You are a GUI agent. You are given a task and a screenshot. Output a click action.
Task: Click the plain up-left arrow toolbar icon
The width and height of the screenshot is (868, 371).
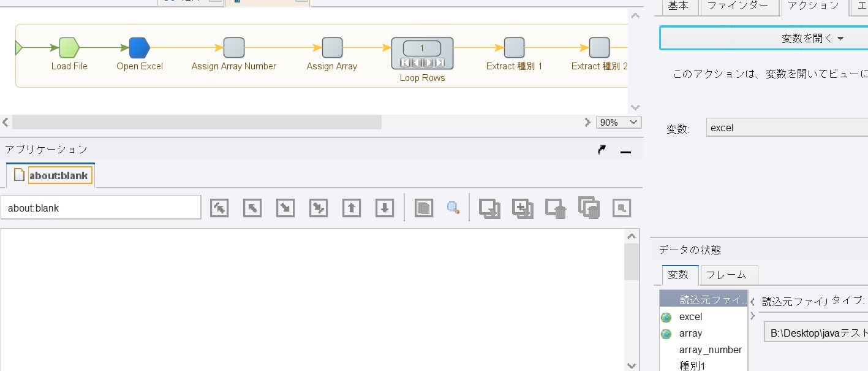(252, 208)
